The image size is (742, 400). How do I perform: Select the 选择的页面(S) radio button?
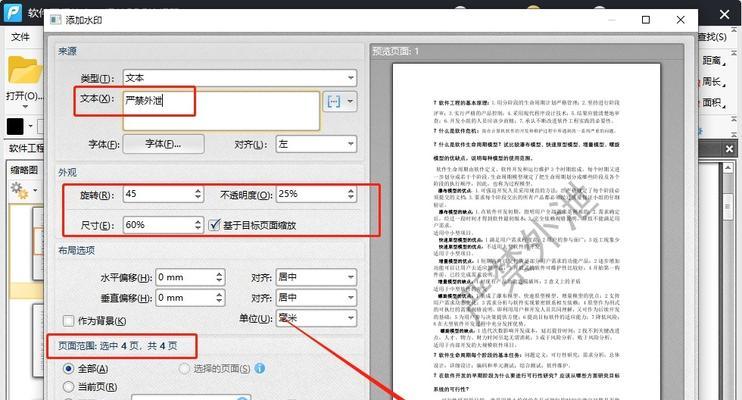pyautogui.click(x=184, y=368)
